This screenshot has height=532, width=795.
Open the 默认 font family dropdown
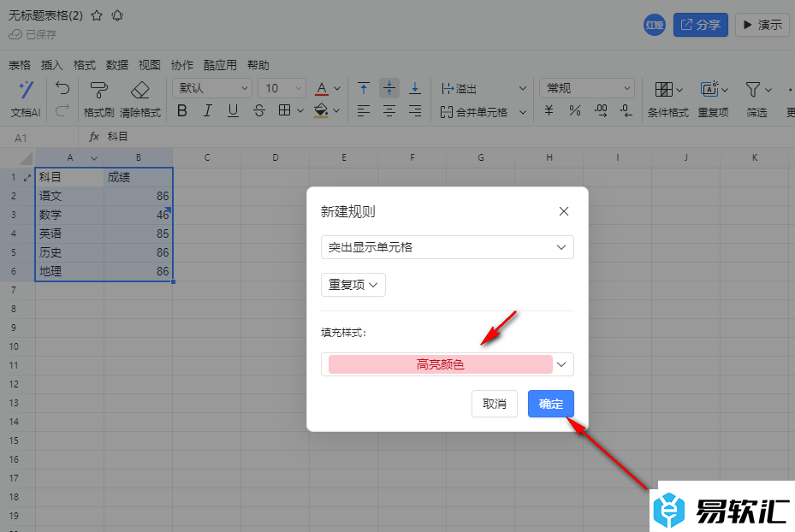(x=212, y=88)
